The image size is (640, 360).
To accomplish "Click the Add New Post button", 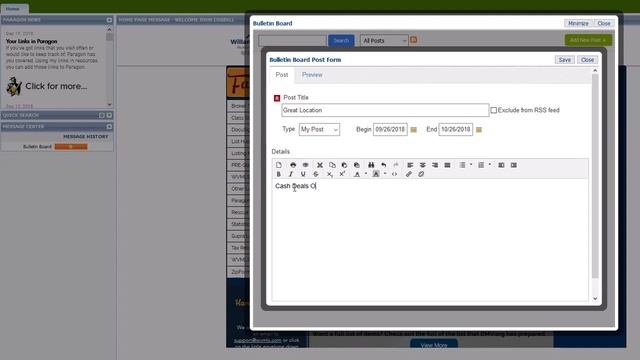I will 588,40.
